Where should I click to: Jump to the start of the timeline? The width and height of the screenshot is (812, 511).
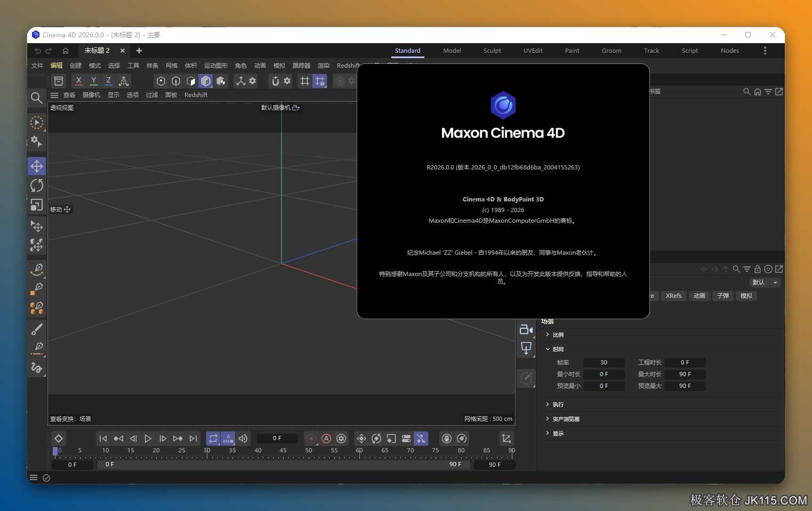(103, 439)
